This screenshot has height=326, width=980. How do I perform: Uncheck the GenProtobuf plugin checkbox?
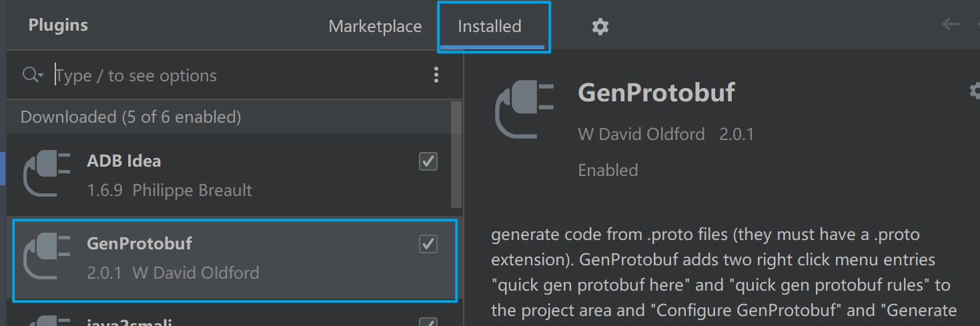[428, 244]
